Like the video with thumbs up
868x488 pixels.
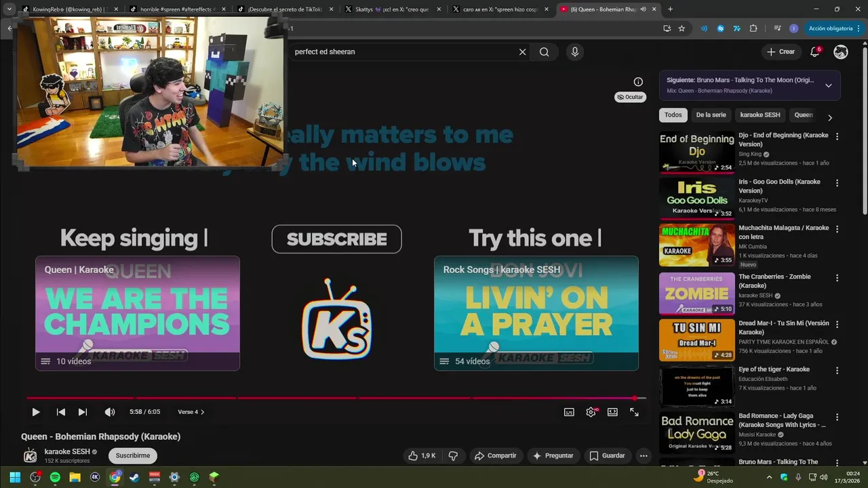422,455
